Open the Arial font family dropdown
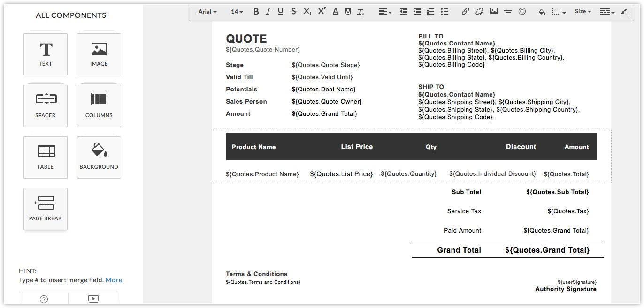This screenshot has width=644, height=308. point(207,12)
